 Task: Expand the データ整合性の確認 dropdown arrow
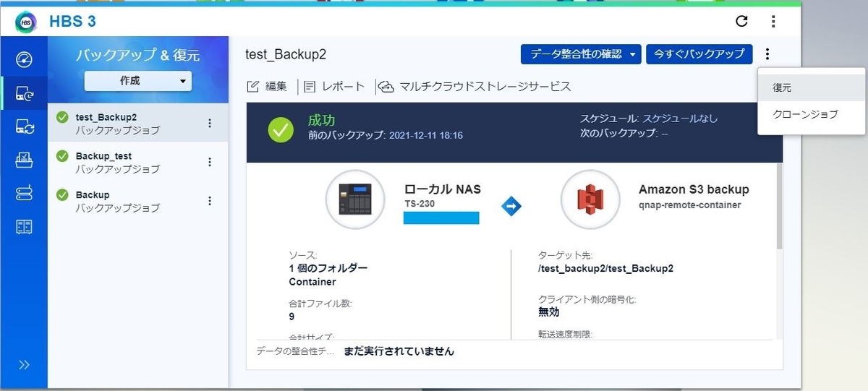(634, 54)
